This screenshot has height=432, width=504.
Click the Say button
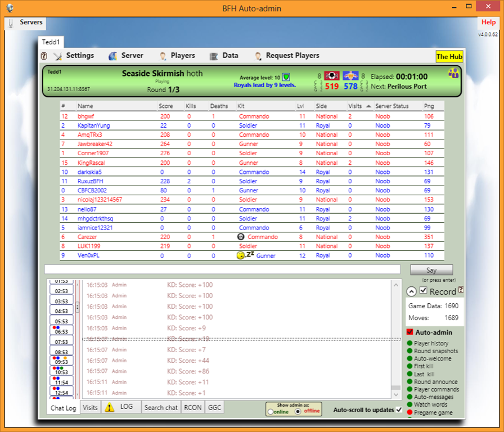coord(431,270)
